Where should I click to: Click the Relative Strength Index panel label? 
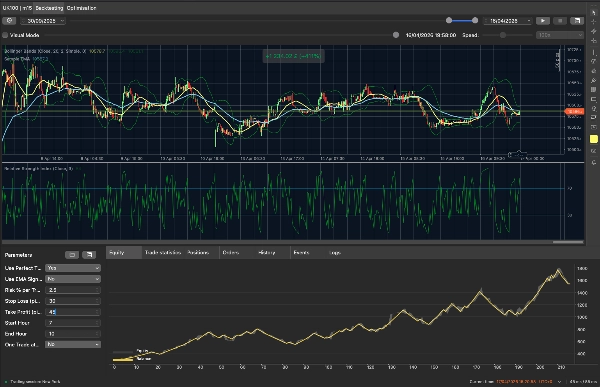[x=38, y=168]
